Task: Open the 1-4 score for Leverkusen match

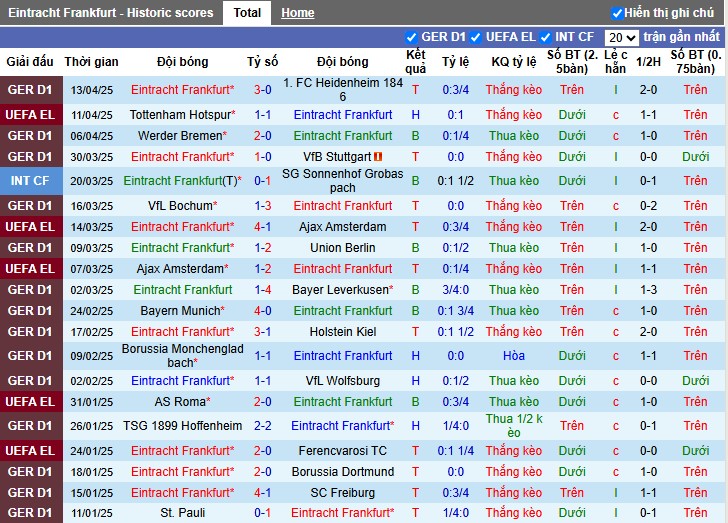Action: [262, 290]
